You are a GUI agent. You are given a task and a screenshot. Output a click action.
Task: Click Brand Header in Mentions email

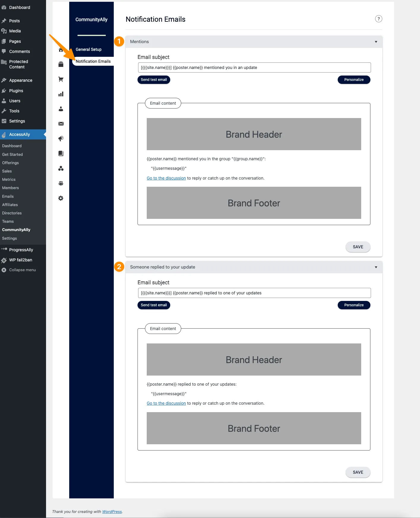(254, 134)
